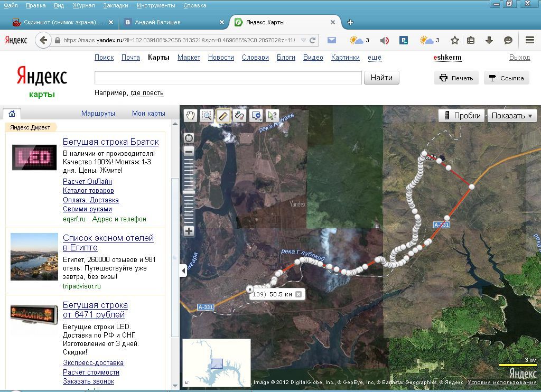This screenshot has height=392, width=541.
Task: Click the map zoom slider handle
Action: [x=189, y=192]
